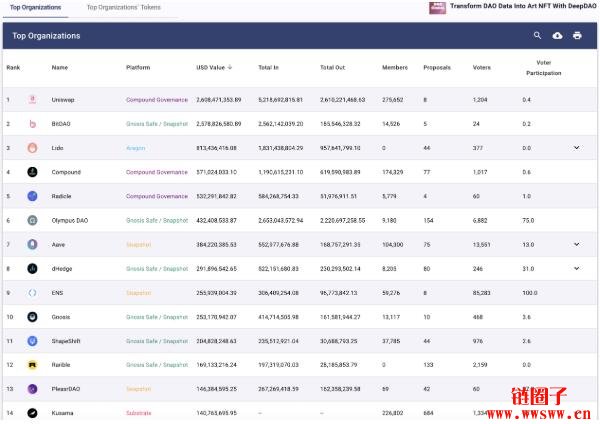Sort by Rank column header

pos(13,67)
